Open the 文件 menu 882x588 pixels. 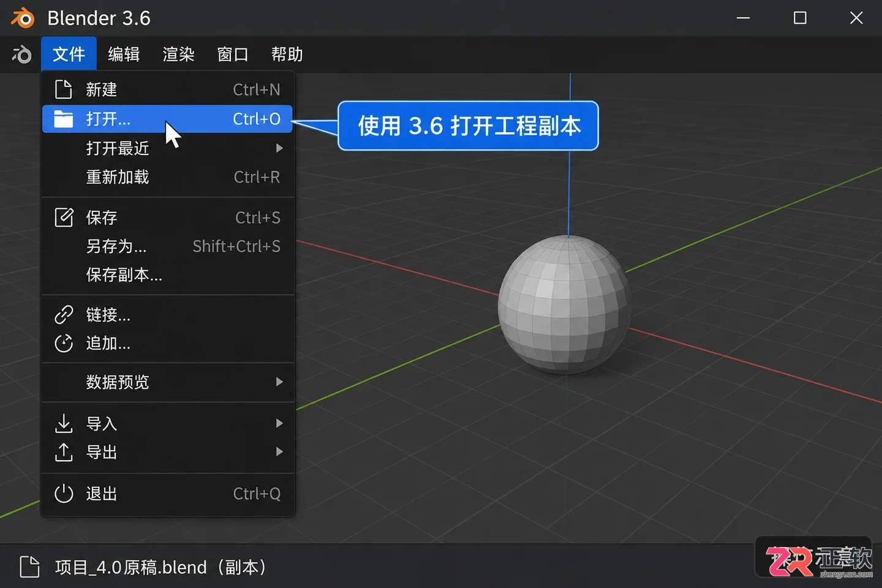(69, 55)
